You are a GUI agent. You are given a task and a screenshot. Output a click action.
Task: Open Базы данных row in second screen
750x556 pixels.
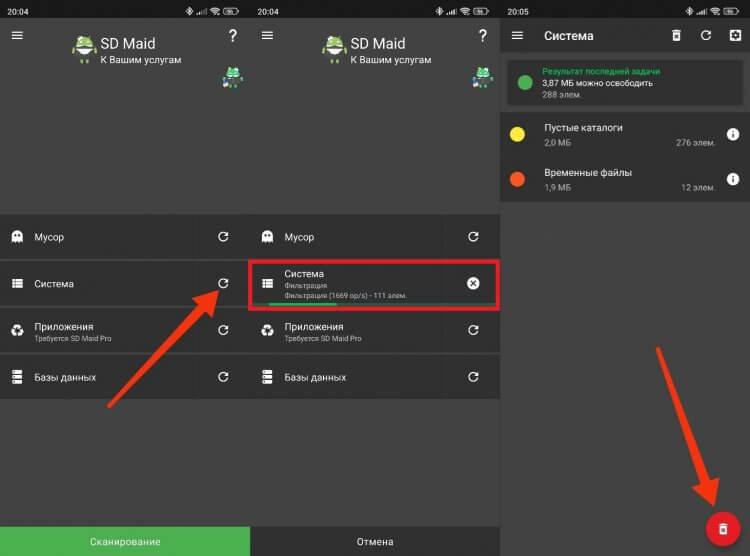coord(375,377)
